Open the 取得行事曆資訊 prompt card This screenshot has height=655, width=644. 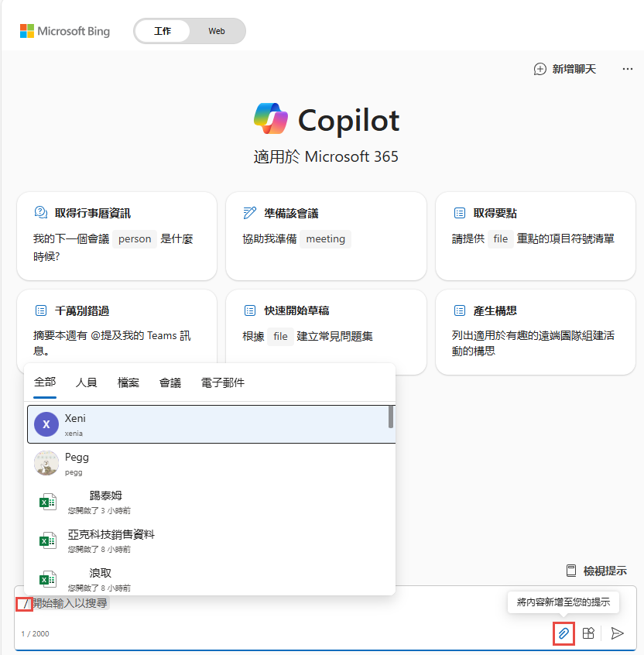coord(117,236)
